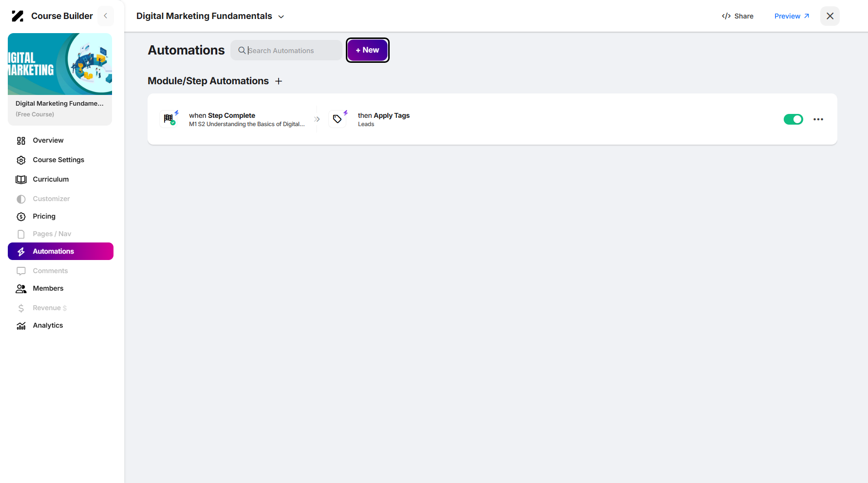Select Customizer in the sidebar
This screenshot has height=483, width=868.
click(x=60, y=199)
